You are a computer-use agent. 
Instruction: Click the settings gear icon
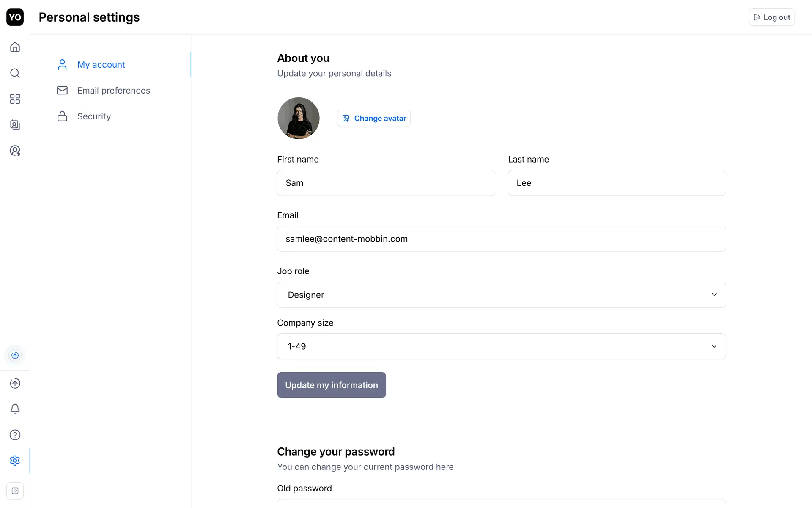tap(15, 461)
